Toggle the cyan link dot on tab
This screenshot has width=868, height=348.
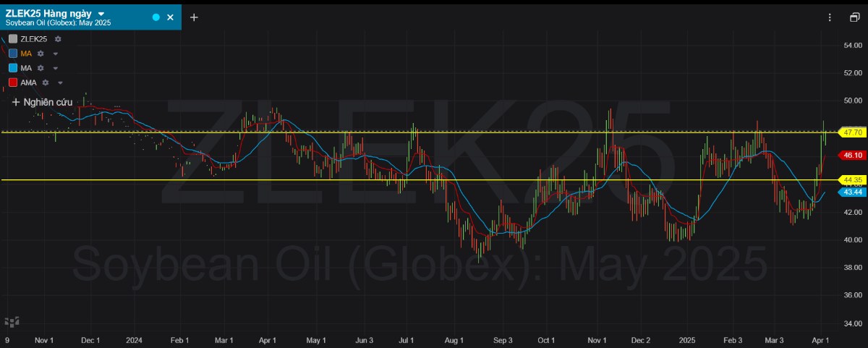click(156, 17)
